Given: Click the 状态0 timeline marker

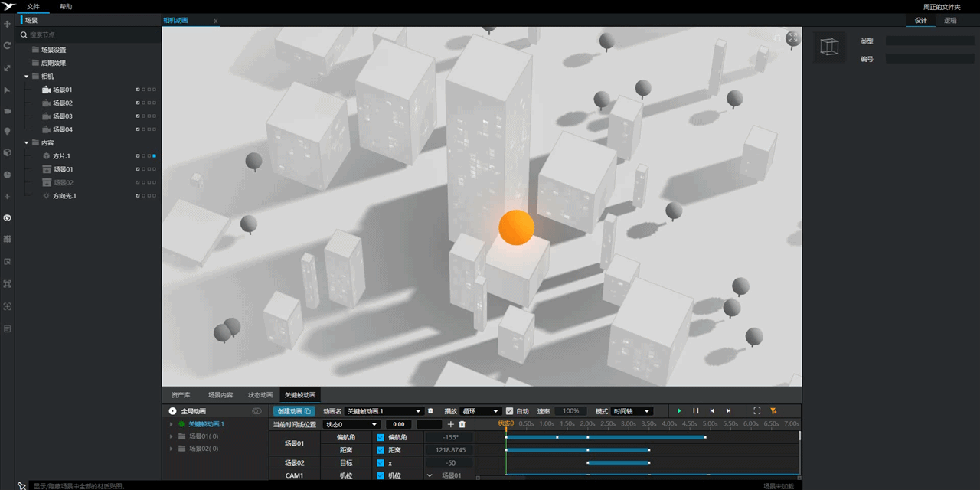Looking at the screenshot, I should coord(506,423).
